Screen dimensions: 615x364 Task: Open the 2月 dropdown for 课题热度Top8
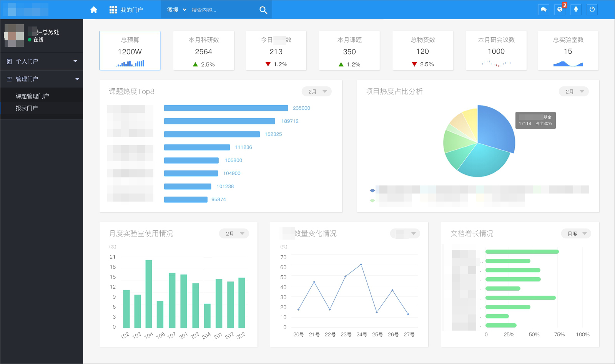coord(317,91)
